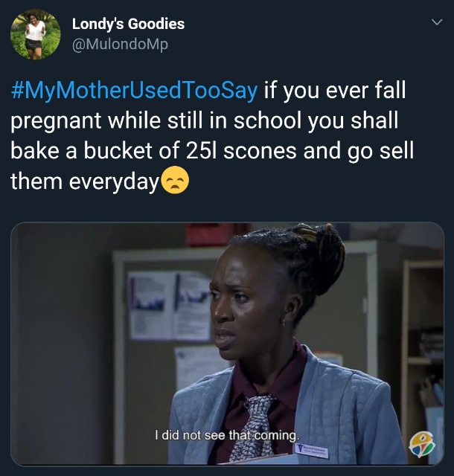Click the broadcaster logo in image corner
The width and height of the screenshot is (454, 476).
(422, 445)
